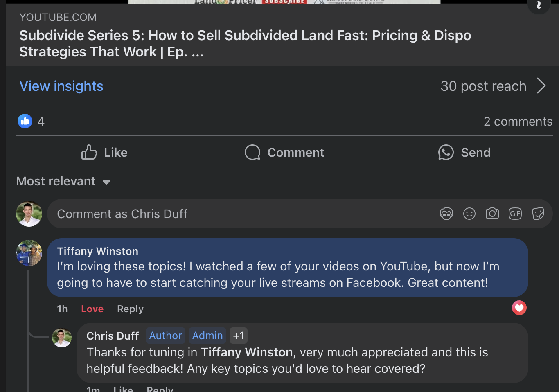This screenshot has height=392, width=559.
Task: Toggle Like on the post
Action: point(104,153)
